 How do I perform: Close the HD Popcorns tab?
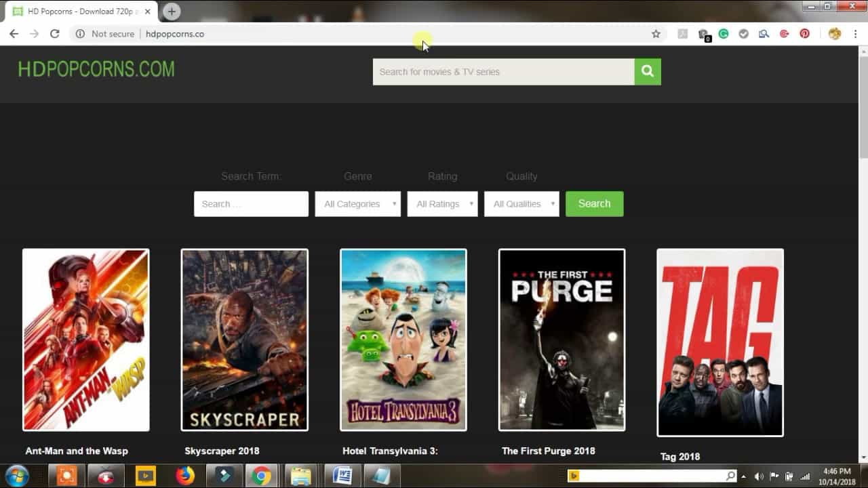[x=148, y=12]
